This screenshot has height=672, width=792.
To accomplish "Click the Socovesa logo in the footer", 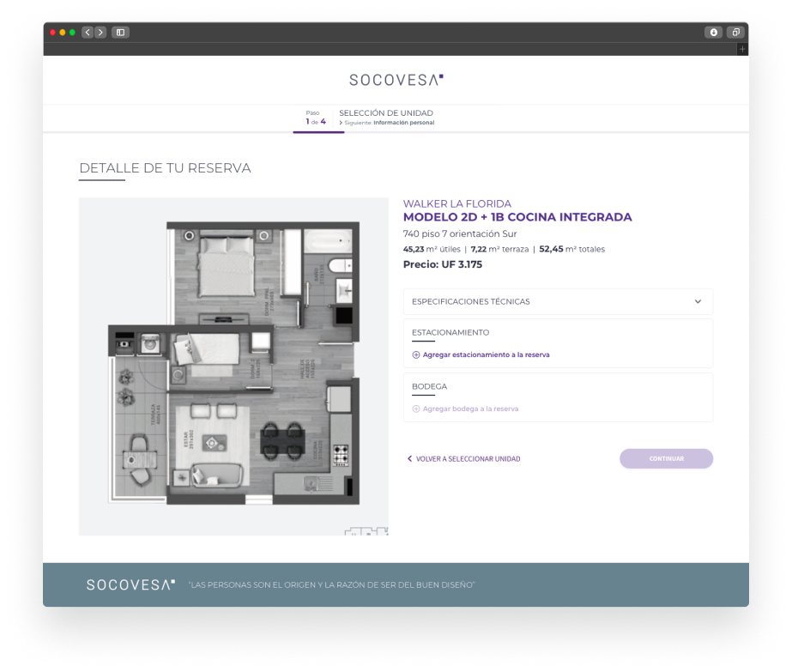I will pyautogui.click(x=130, y=584).
